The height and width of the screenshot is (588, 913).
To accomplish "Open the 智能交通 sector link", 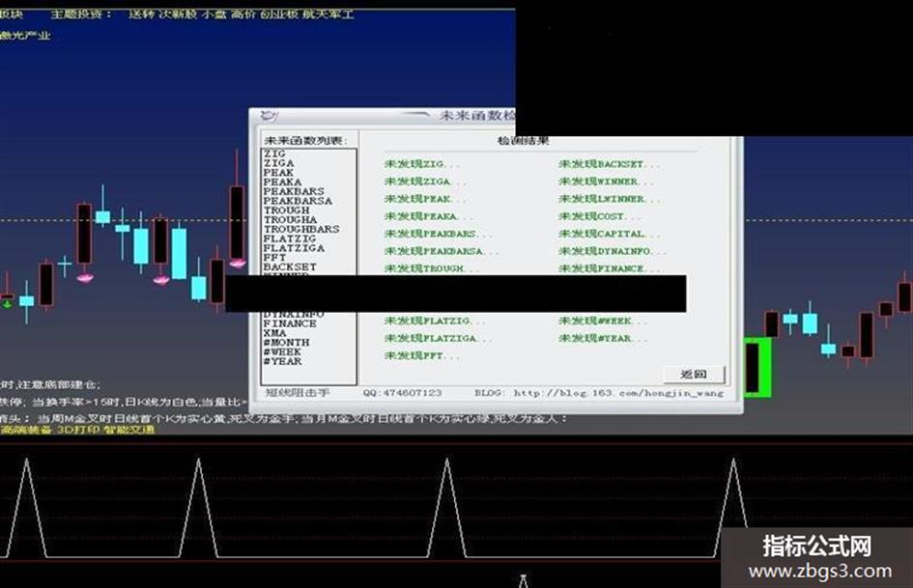I will [x=129, y=430].
